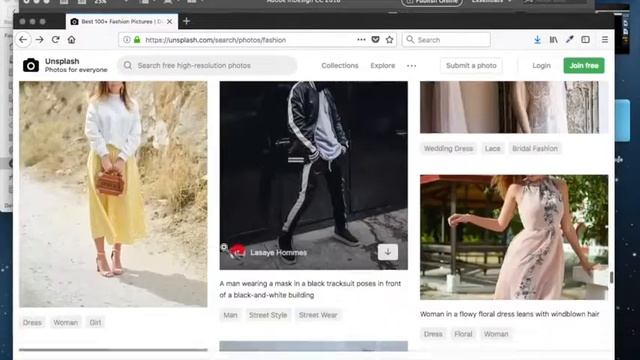
Task: Save page to Pocket icon
Action: tap(376, 40)
